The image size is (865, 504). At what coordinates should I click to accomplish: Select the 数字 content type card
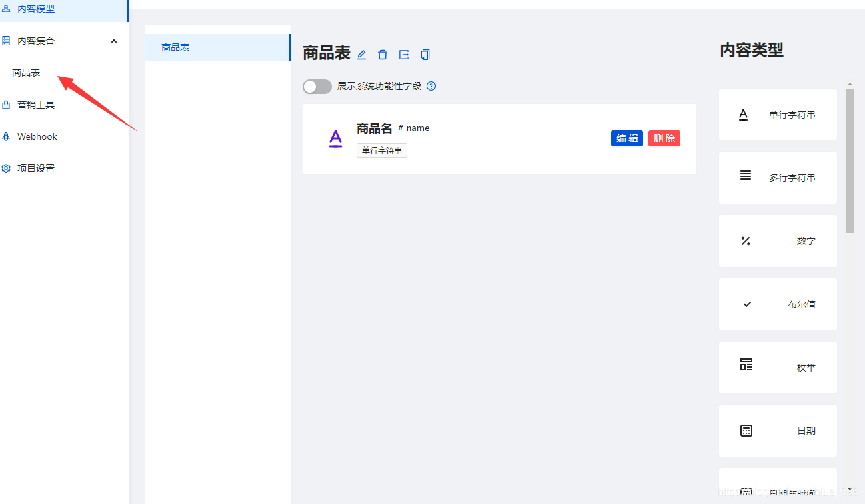click(x=778, y=241)
